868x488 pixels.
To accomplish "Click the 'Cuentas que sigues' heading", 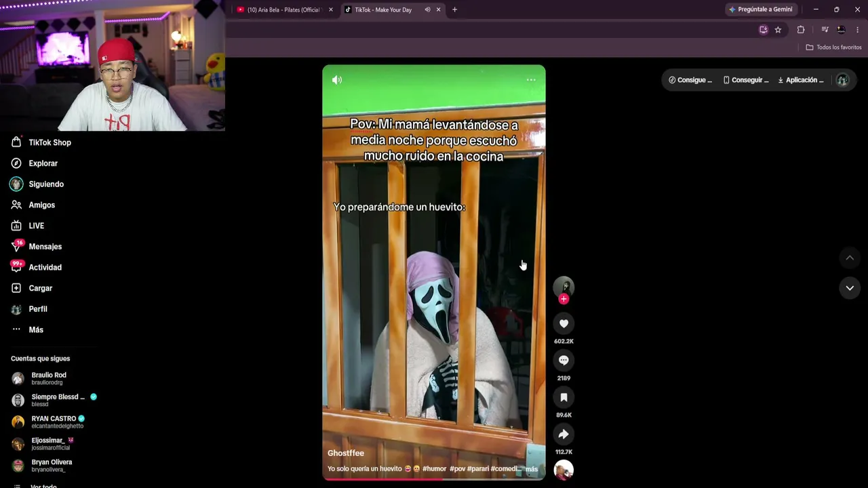I will (40, 359).
